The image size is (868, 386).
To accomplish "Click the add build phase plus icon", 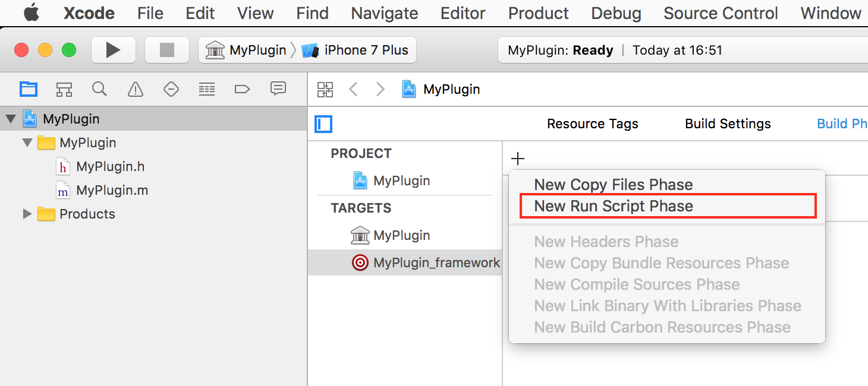I will click(518, 159).
